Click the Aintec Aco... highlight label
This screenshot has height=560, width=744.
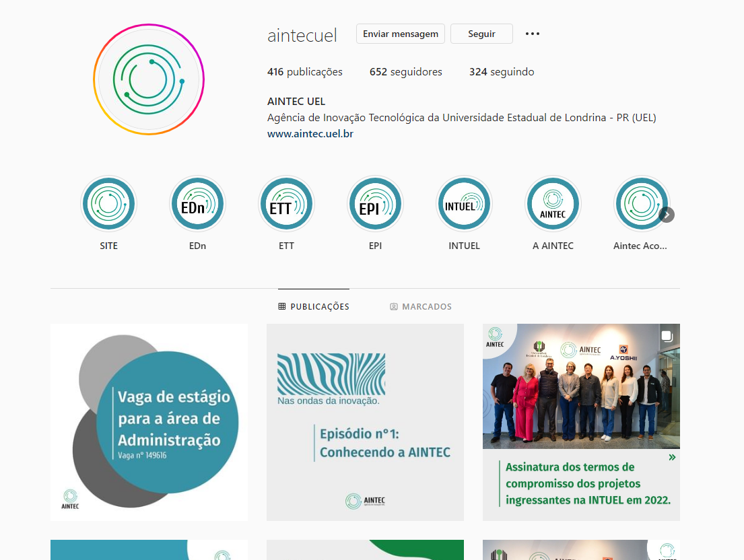point(640,246)
